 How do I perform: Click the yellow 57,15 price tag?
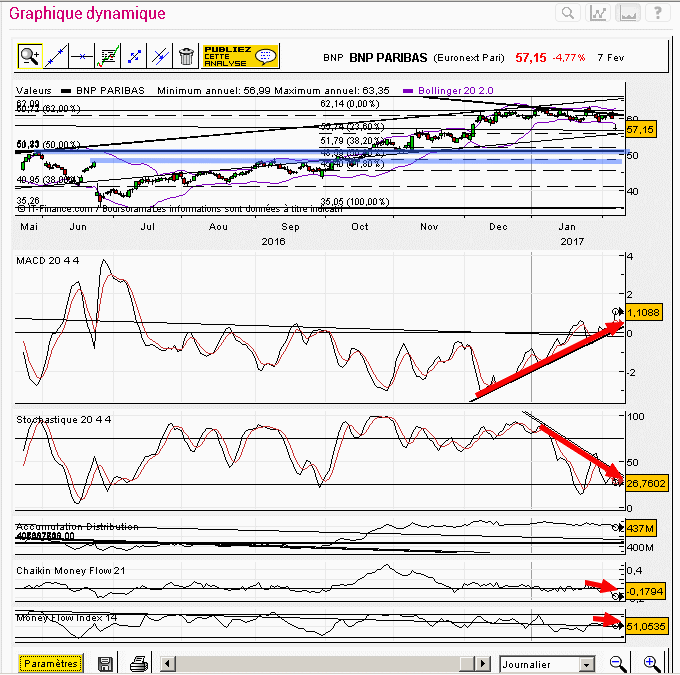pos(641,129)
